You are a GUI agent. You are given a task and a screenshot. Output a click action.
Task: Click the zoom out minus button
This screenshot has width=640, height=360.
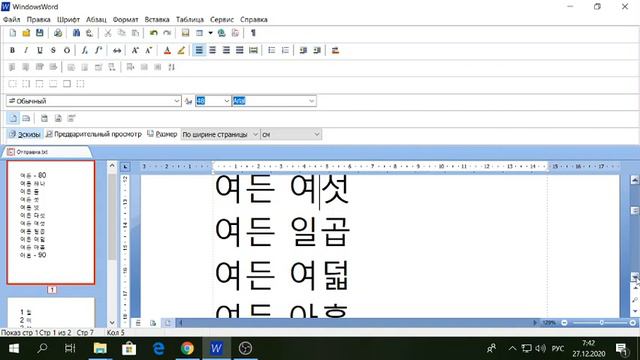coord(564,323)
